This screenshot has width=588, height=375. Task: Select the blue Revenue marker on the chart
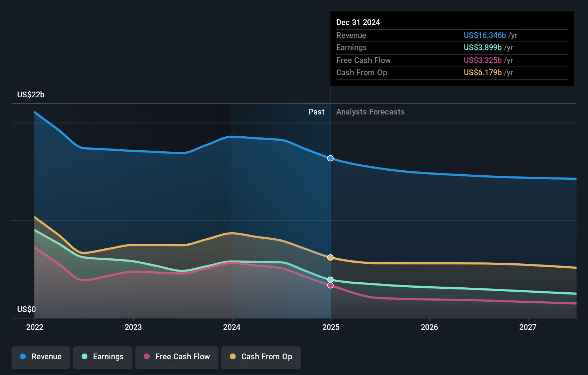point(330,158)
